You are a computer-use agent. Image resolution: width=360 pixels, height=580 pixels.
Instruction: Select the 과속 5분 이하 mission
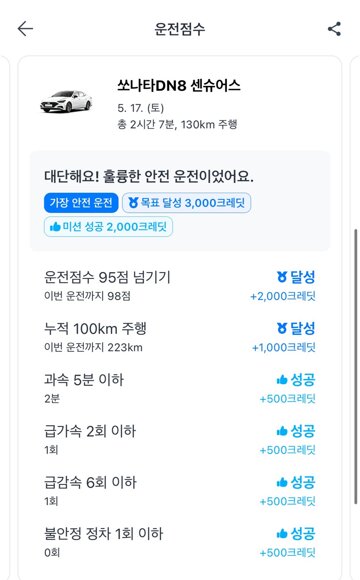(180, 388)
